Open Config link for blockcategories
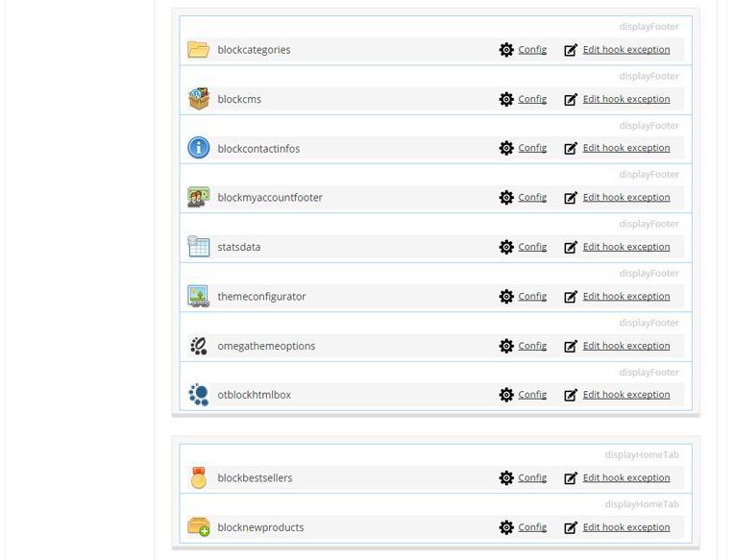This screenshot has width=734, height=560. (532, 50)
